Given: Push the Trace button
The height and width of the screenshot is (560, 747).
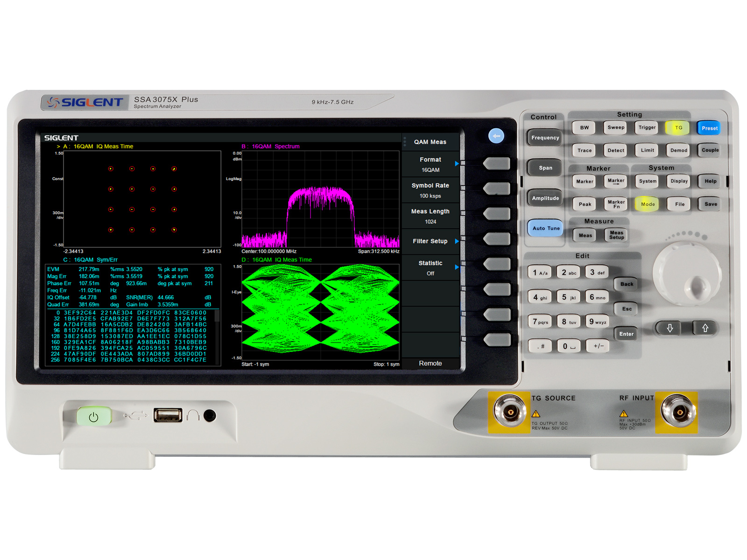Looking at the screenshot, I should coord(584,150).
